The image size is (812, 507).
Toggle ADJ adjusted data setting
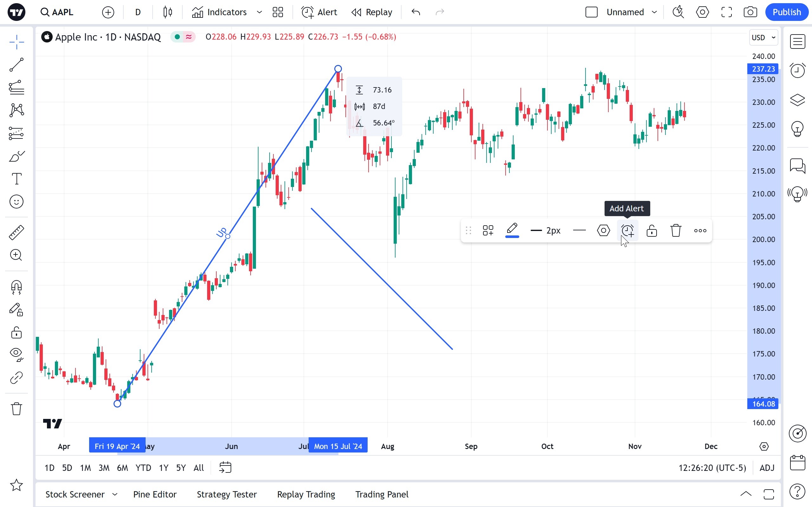(x=767, y=468)
